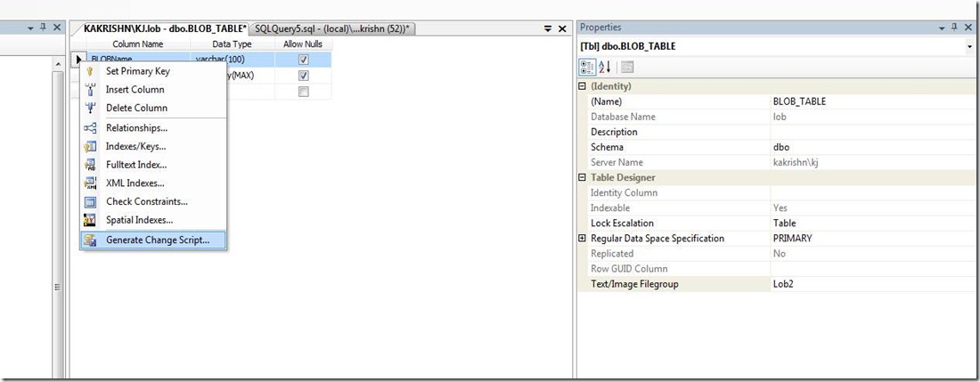The height and width of the screenshot is (382, 980).
Task: Switch to the SQLQuery5.sql tab
Action: coord(332,29)
